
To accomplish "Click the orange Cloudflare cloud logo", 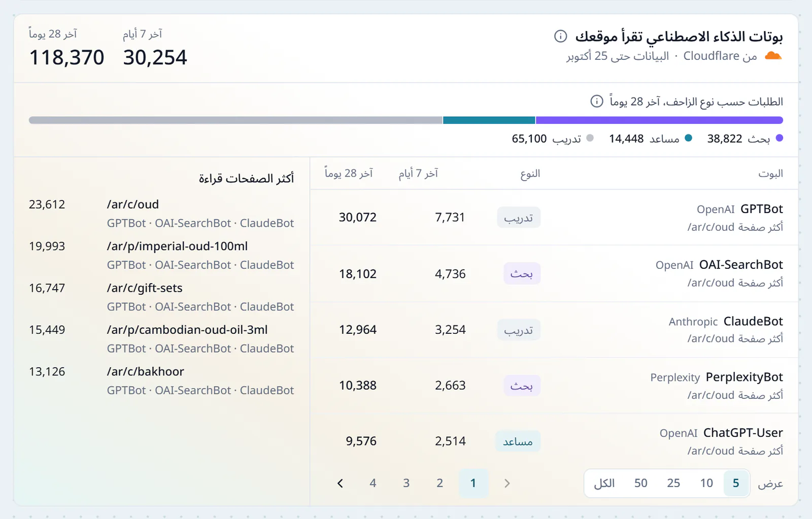I will click(773, 56).
